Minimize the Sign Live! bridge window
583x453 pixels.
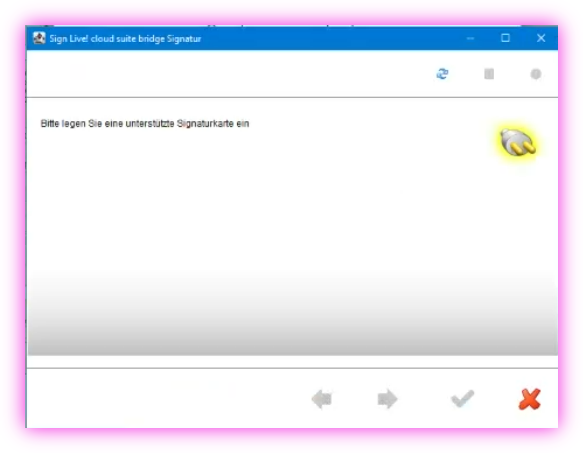coord(470,38)
